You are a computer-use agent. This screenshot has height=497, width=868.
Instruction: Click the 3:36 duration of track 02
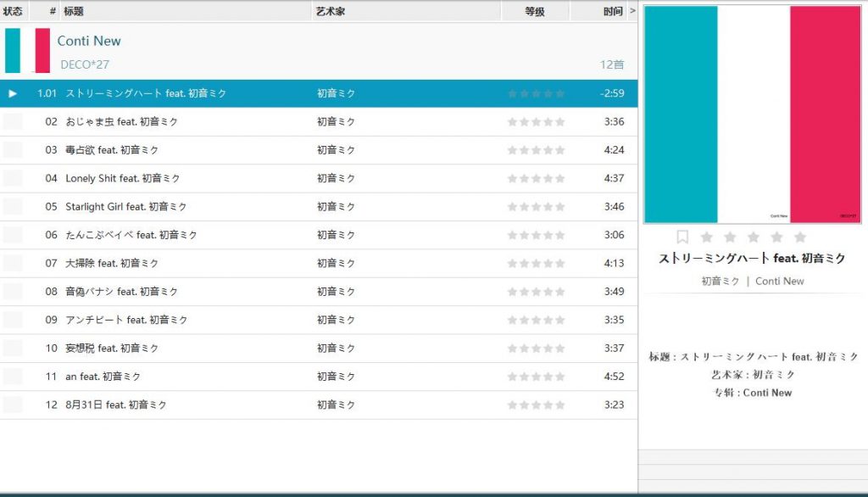click(x=614, y=122)
